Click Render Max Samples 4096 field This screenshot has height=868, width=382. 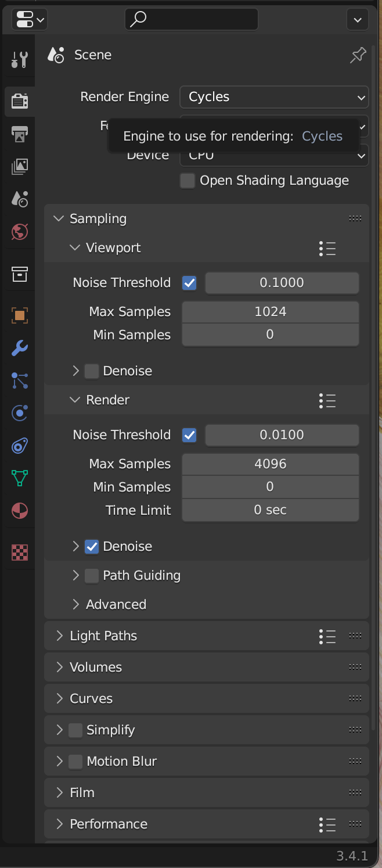(271, 464)
